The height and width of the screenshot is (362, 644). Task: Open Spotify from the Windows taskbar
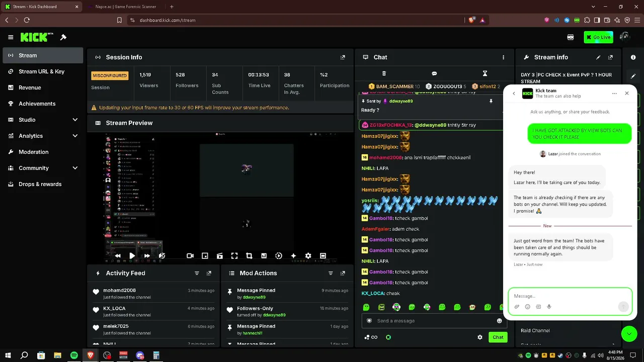pyautogui.click(x=74, y=355)
